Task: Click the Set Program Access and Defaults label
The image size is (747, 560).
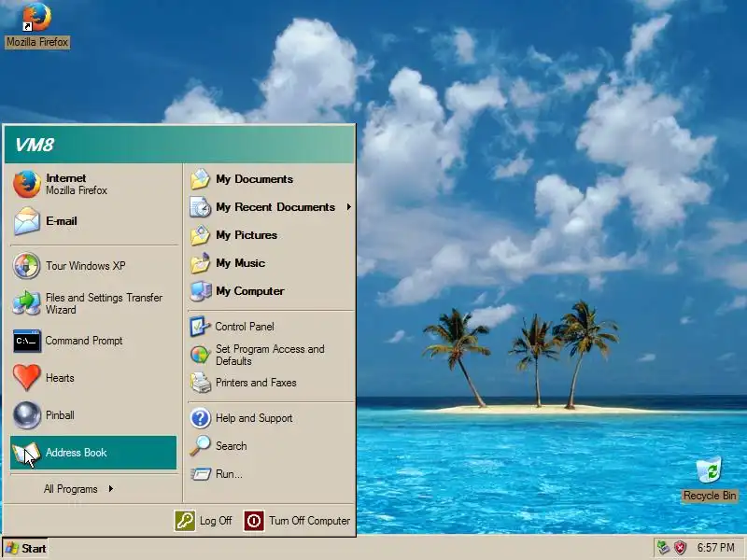Action: click(270, 355)
